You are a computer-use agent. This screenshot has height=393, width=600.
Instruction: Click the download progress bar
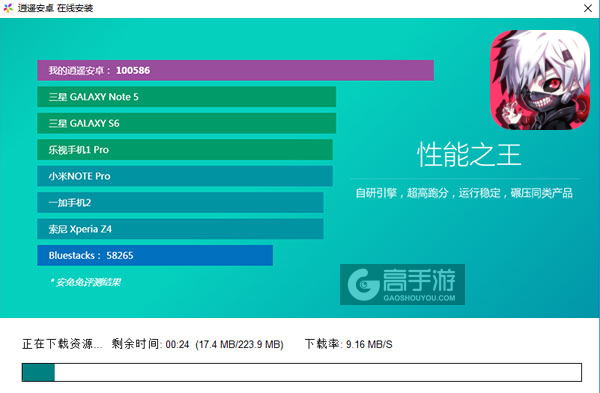point(302,372)
